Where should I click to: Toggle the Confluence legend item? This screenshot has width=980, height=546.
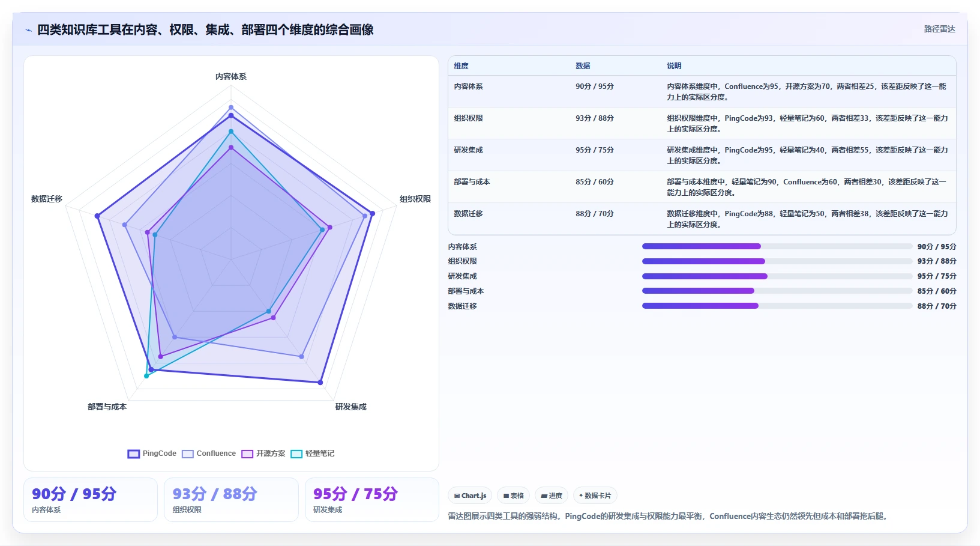209,453
